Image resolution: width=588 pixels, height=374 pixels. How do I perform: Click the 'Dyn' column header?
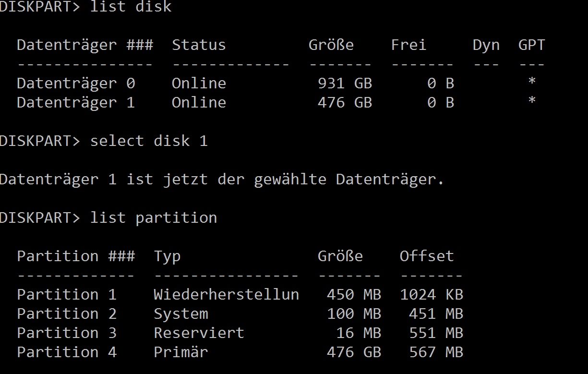[x=486, y=45]
